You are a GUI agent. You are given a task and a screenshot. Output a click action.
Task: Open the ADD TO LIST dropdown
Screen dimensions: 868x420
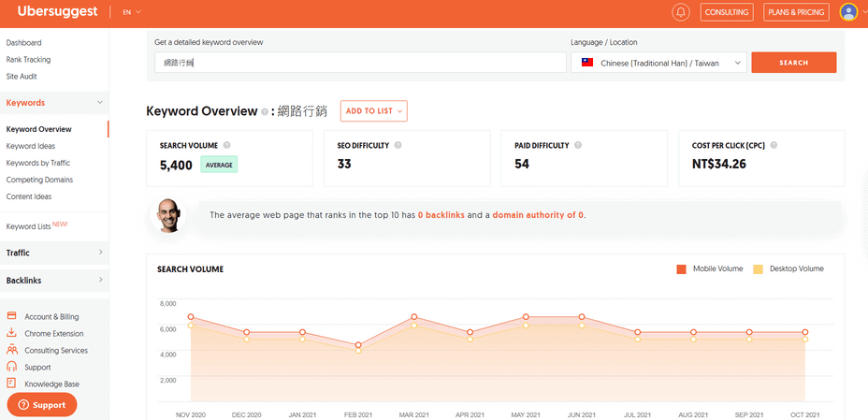pyautogui.click(x=373, y=110)
